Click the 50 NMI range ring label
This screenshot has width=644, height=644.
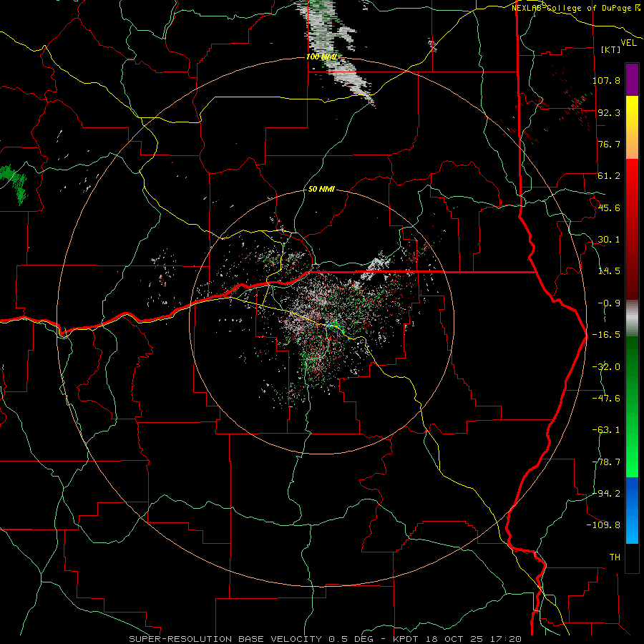pyautogui.click(x=321, y=190)
